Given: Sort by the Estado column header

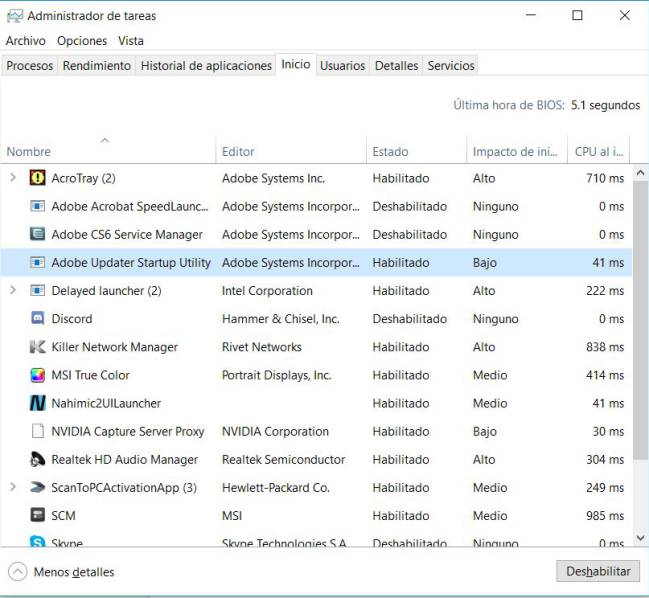Looking at the screenshot, I should click(416, 151).
